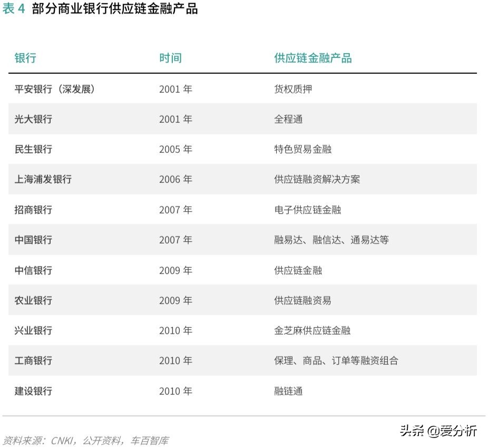This screenshot has height=448, width=488.
Task: Click 保理、商品、订单等融资组合 cell
Action: coord(335,361)
